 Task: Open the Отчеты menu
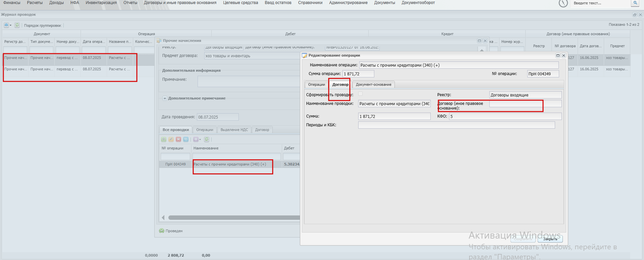130,3
